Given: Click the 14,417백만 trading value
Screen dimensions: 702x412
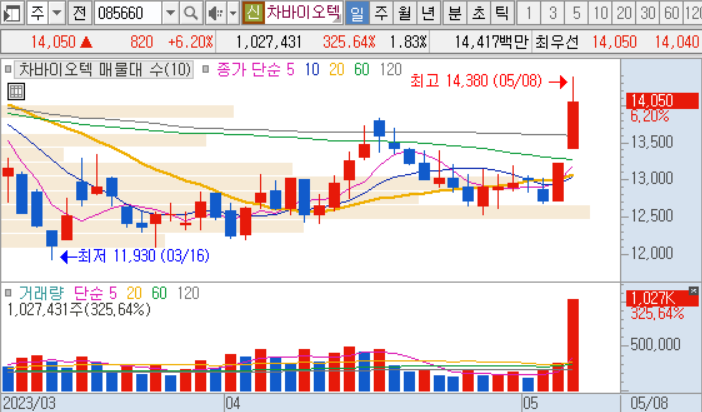Looking at the screenshot, I should click(x=491, y=42).
